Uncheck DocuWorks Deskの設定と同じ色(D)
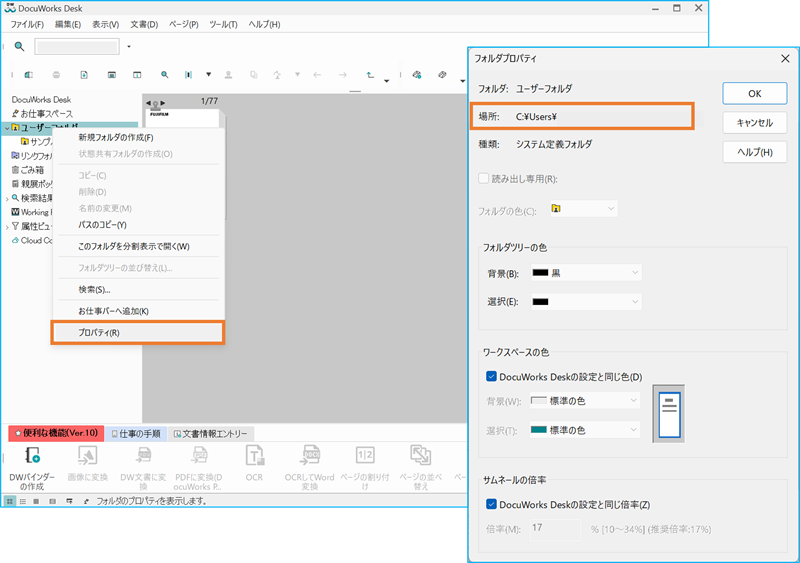This screenshot has height=563, width=800. click(491, 377)
